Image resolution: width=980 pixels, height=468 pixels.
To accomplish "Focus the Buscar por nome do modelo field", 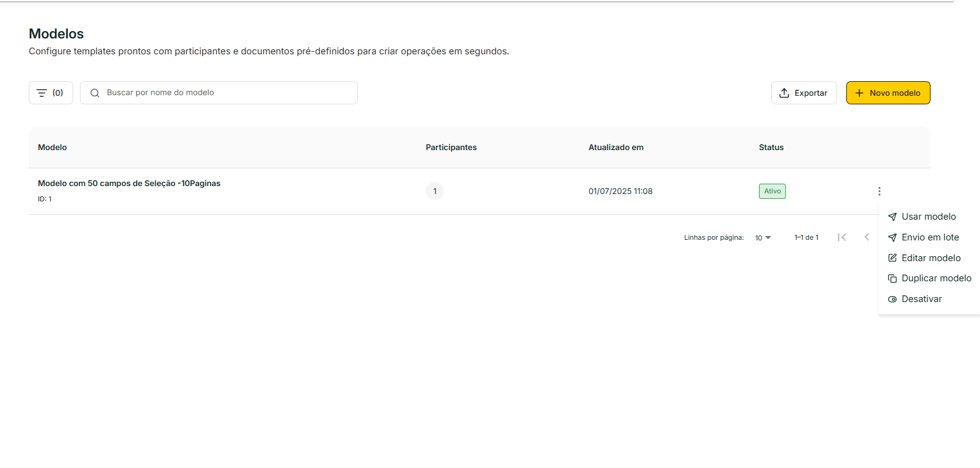I will 226,93.
